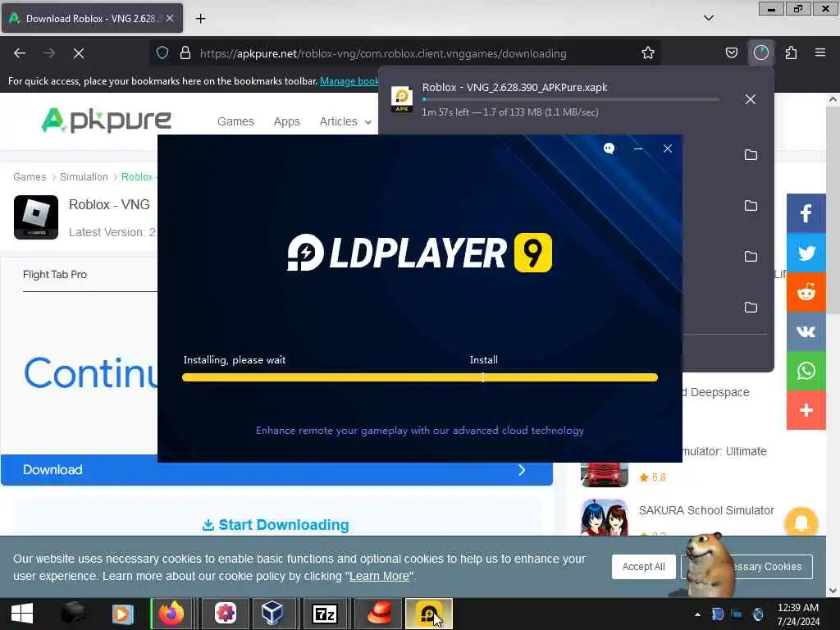The image size is (840, 630).
Task: Close the LDPlayer installer window
Action: pyautogui.click(x=668, y=148)
